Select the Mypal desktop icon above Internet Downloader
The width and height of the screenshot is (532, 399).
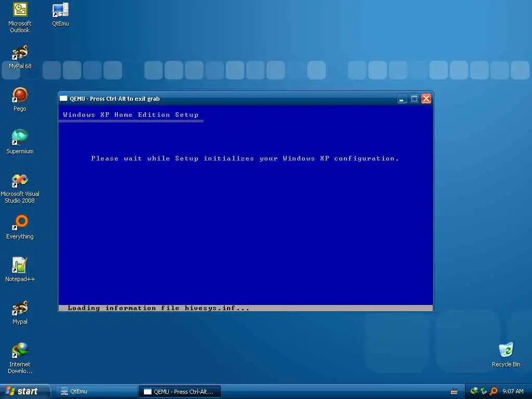coord(20,312)
